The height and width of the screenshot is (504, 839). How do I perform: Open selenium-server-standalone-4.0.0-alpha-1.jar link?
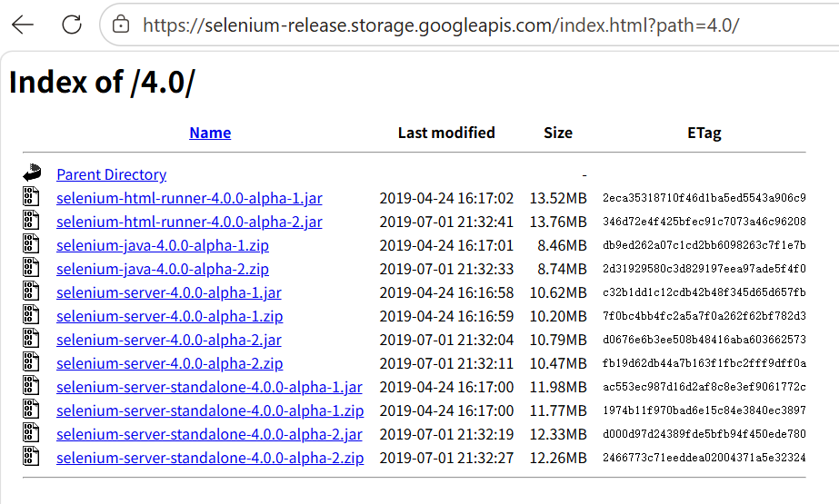(209, 387)
